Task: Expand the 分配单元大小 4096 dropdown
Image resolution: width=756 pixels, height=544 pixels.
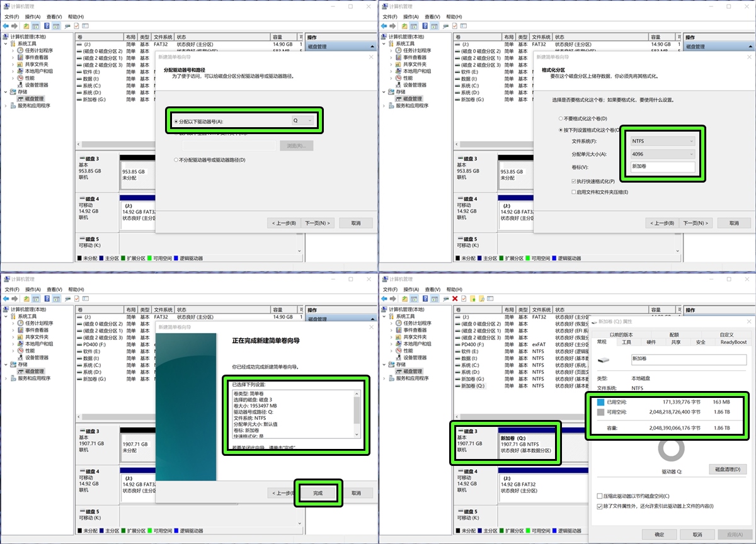Action: (x=663, y=154)
